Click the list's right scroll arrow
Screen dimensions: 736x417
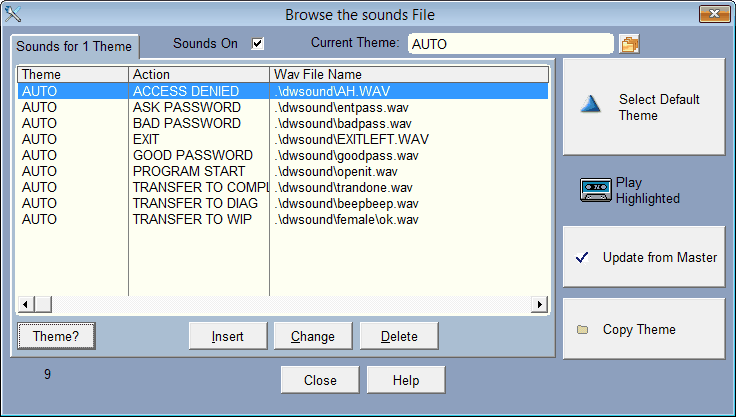(x=539, y=304)
